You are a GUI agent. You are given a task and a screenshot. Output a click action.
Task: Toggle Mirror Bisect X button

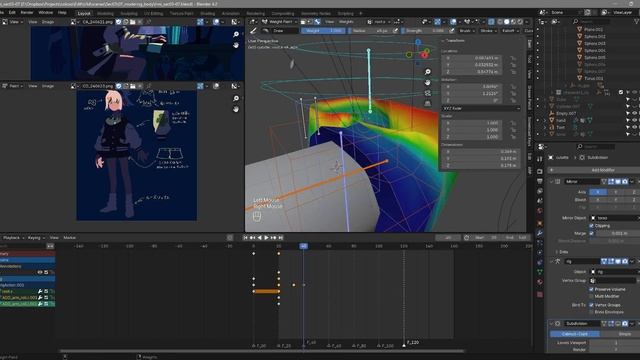click(x=598, y=200)
